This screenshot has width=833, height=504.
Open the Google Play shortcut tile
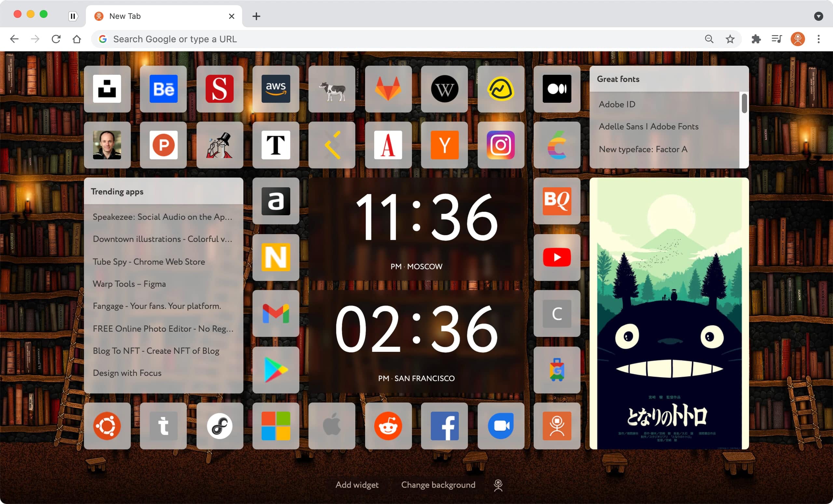click(276, 370)
